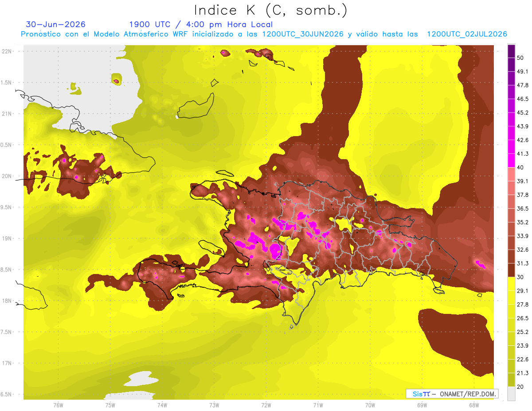Click the '21.3' legend value
The width and height of the screenshot is (532, 411).
pos(523,373)
